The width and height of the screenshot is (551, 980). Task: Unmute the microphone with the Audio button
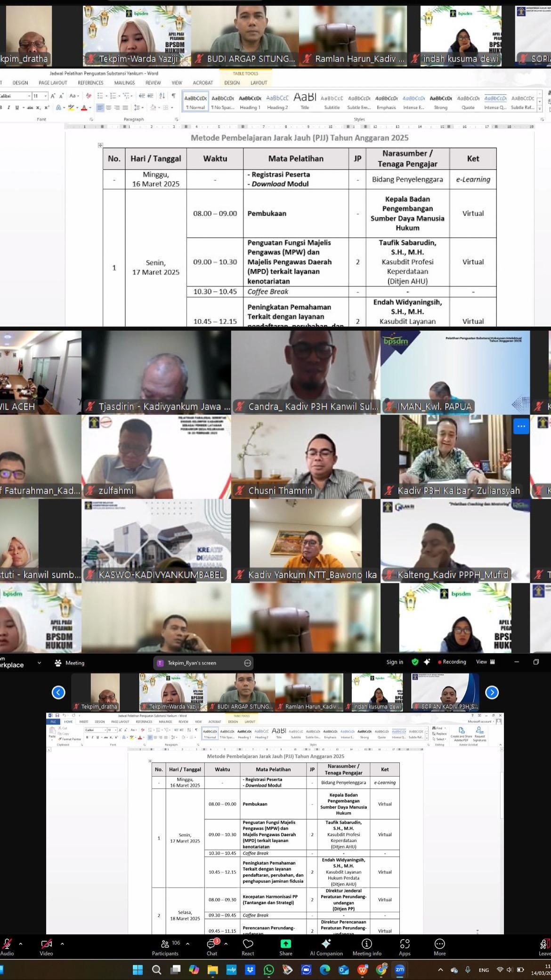point(7,948)
